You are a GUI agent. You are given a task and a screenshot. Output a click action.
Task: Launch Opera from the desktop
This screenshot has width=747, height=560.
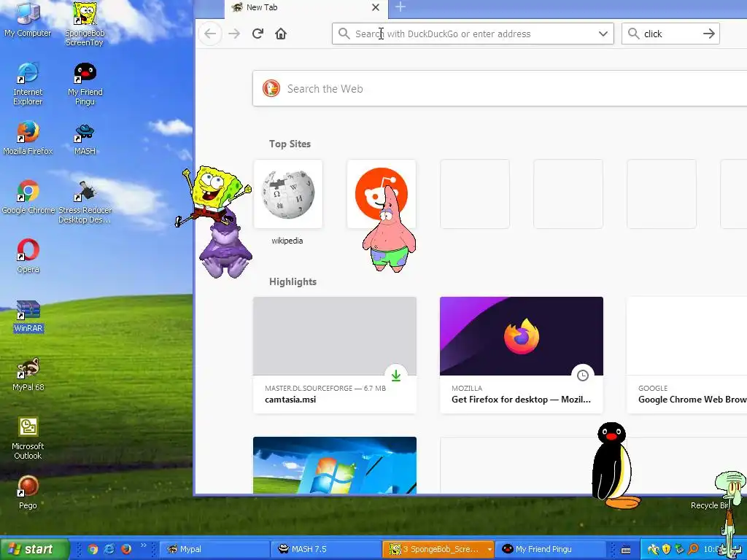coord(28,256)
